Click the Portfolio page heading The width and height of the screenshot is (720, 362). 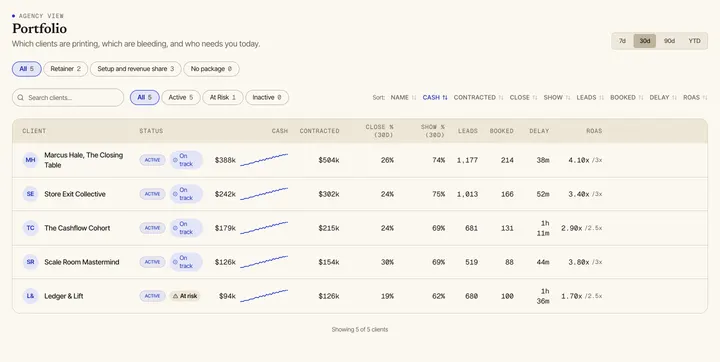[39, 28]
